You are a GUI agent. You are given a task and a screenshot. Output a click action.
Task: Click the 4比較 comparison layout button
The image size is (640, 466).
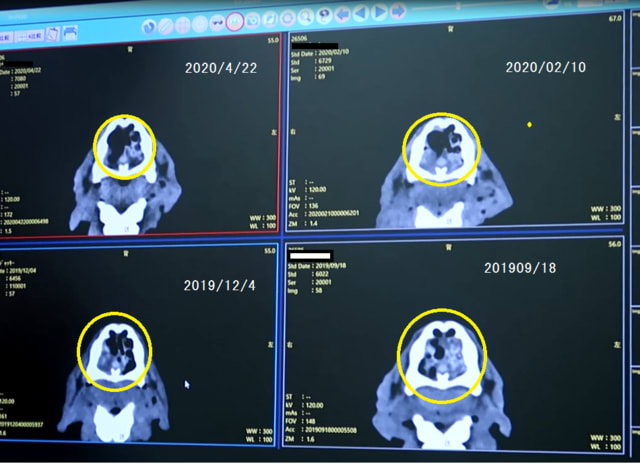pos(30,36)
